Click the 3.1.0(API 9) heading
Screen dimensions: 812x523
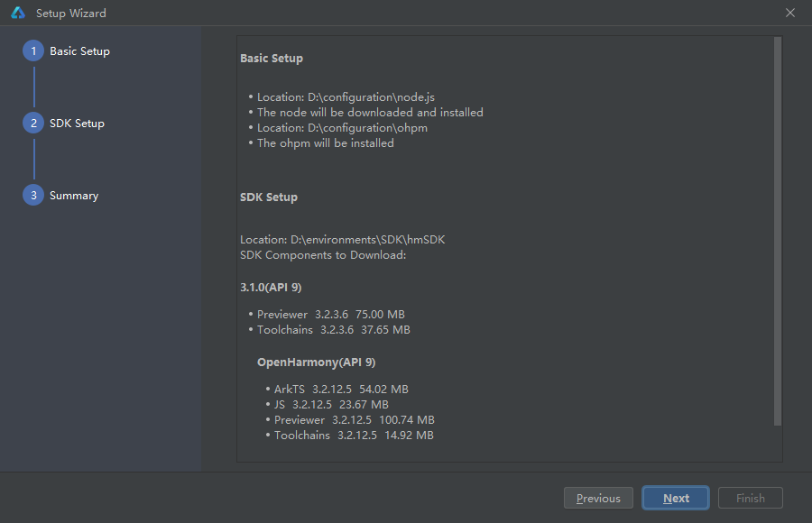pyautogui.click(x=271, y=288)
